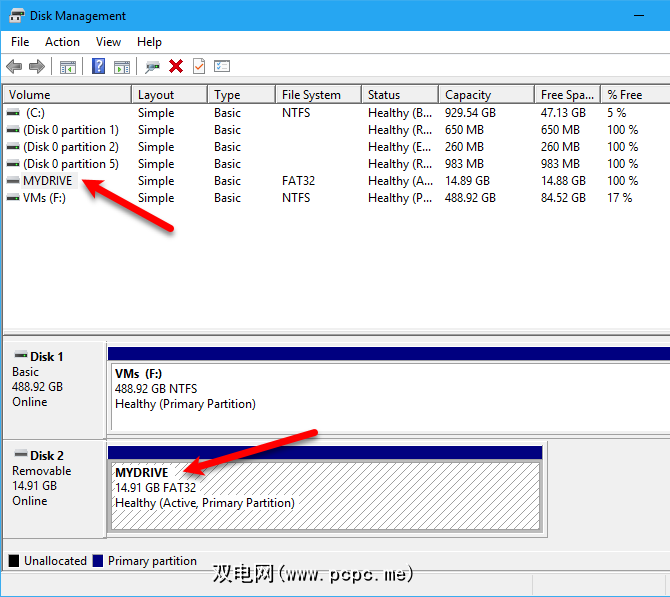Click the Disk Management title bar icon
This screenshot has width=670, height=597.
tap(17, 16)
